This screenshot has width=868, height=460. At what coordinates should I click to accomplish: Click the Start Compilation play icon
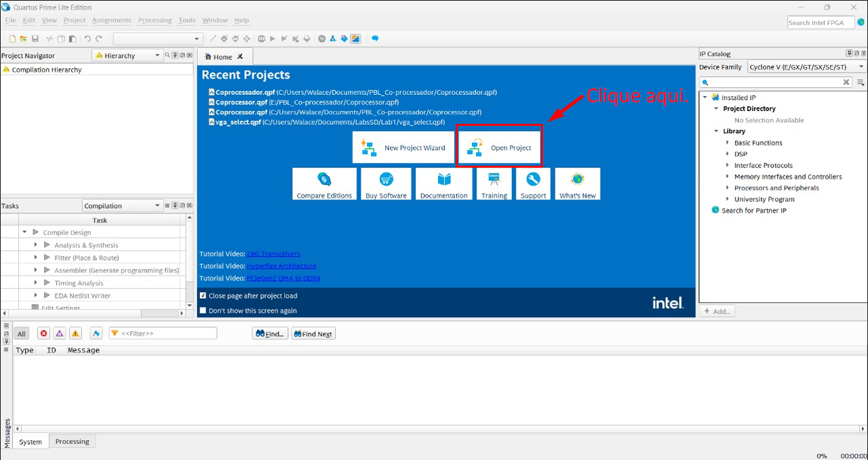click(273, 39)
